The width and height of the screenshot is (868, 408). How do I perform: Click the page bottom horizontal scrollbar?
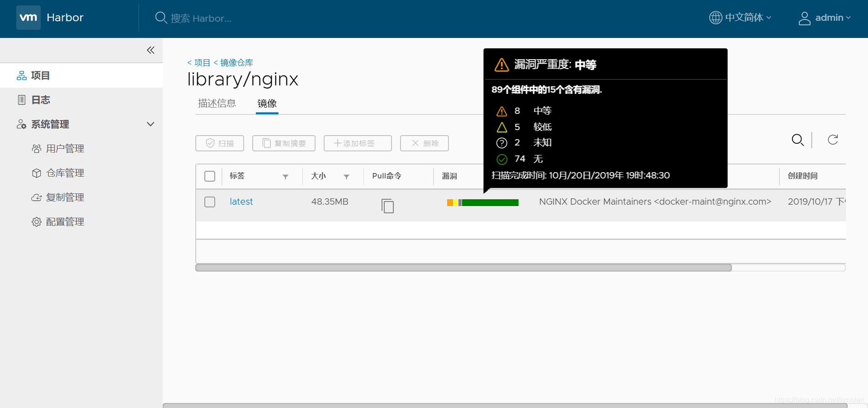coord(505,405)
